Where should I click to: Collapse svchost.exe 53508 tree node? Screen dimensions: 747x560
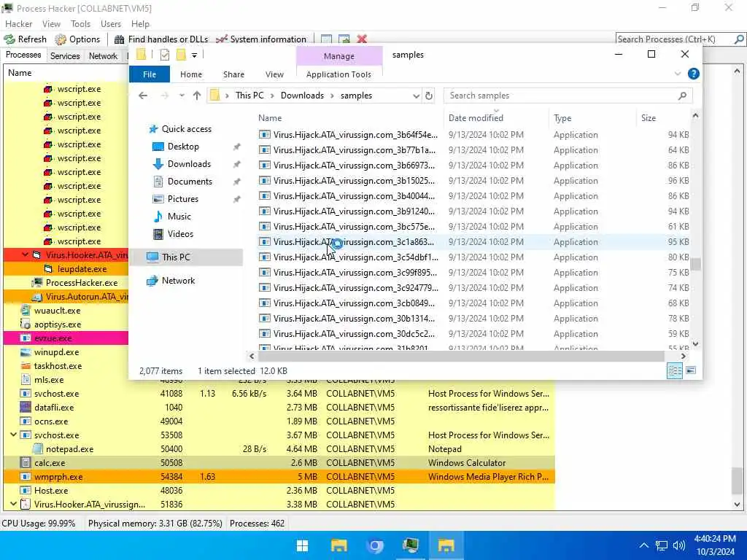[x=13, y=435]
